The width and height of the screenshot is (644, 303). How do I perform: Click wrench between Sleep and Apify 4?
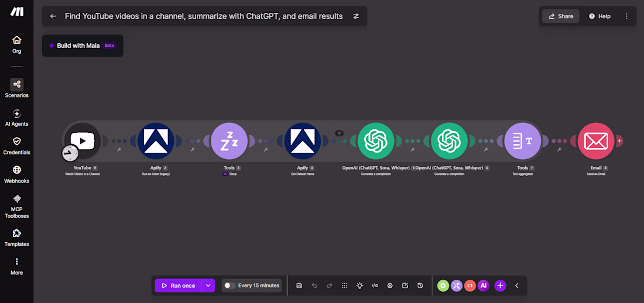tap(266, 149)
